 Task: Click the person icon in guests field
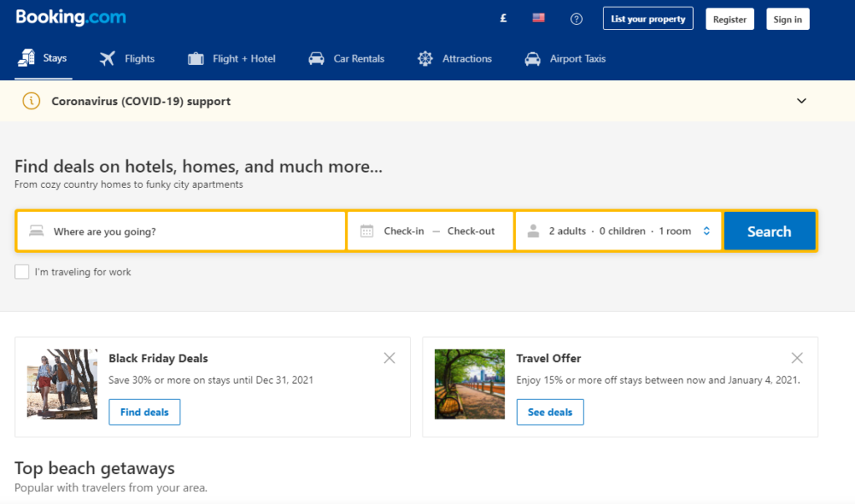(534, 231)
